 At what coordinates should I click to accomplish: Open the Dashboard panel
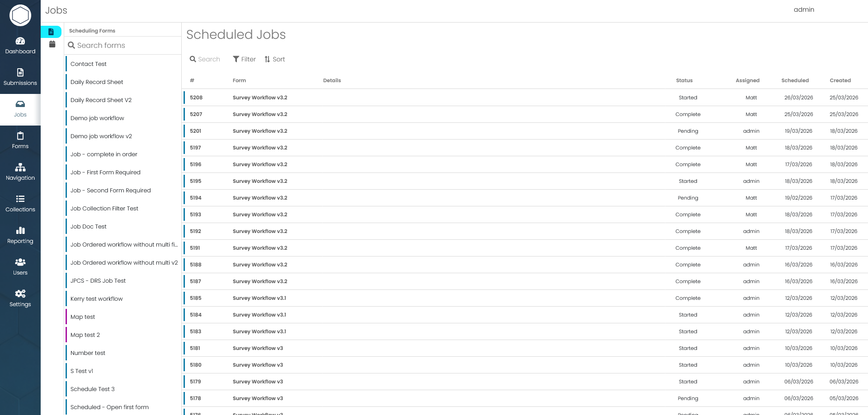[20, 46]
